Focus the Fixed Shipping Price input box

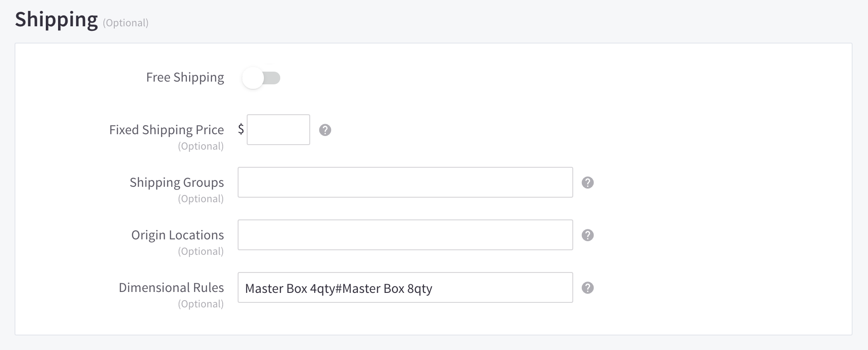(x=278, y=130)
